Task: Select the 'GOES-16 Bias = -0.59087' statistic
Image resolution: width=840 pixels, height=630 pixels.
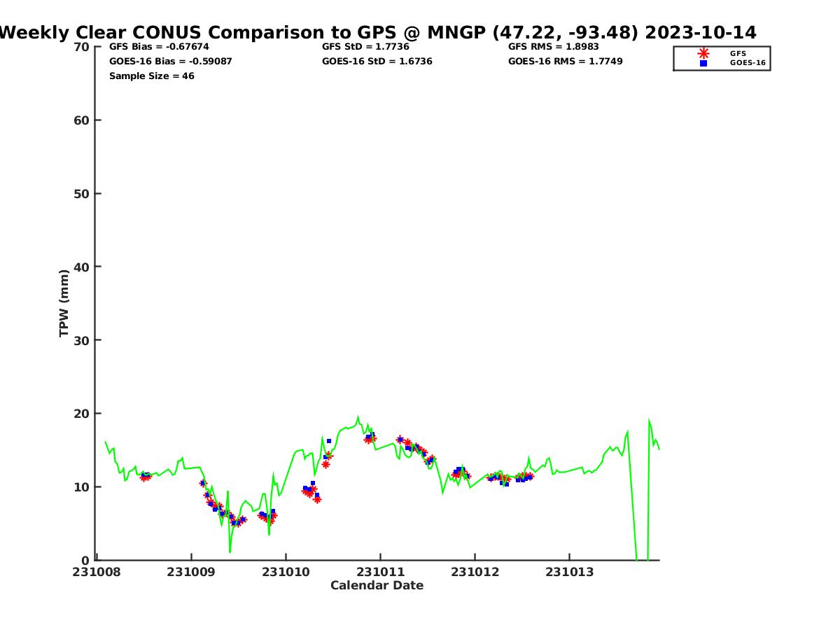Action: click(171, 62)
